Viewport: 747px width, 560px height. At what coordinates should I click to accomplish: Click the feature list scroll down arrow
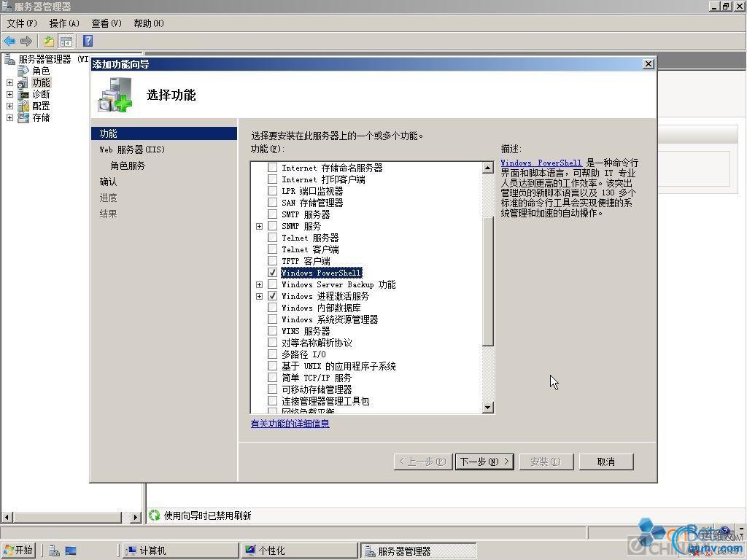(488, 407)
